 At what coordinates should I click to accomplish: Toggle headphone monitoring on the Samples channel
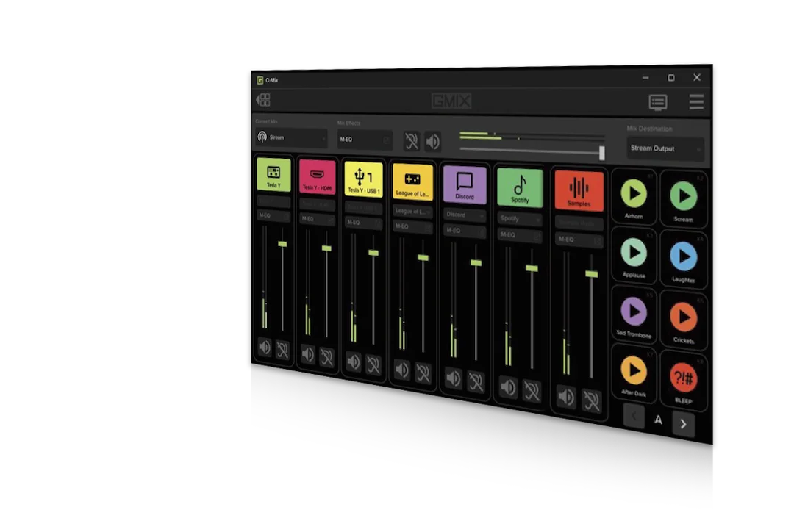click(591, 401)
